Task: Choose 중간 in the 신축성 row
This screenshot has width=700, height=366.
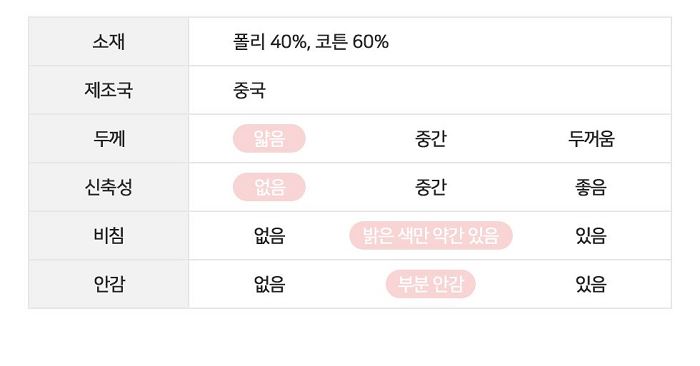Action: coord(430,187)
